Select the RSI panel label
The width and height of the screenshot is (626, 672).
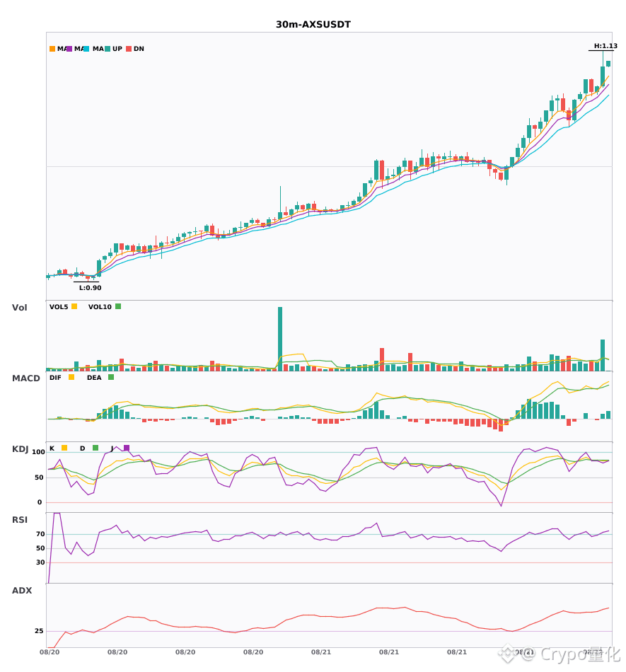tap(20, 520)
